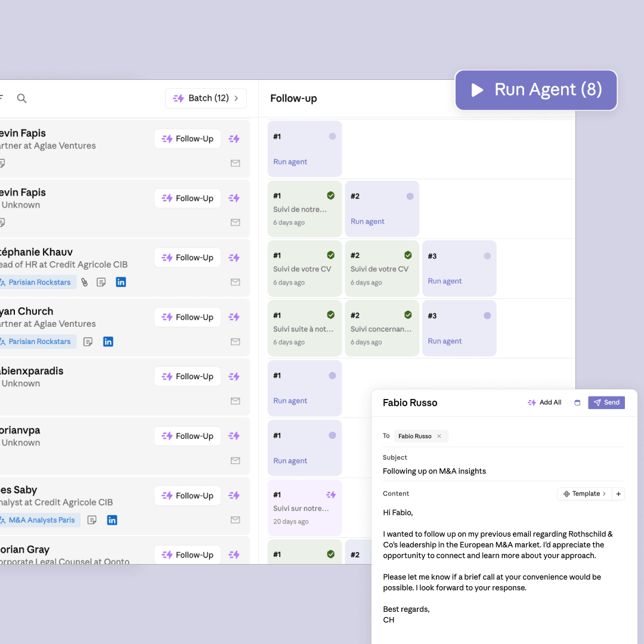This screenshot has width=644, height=644.
Task: Open the Parisian Rockstars list label
Action: (37, 282)
